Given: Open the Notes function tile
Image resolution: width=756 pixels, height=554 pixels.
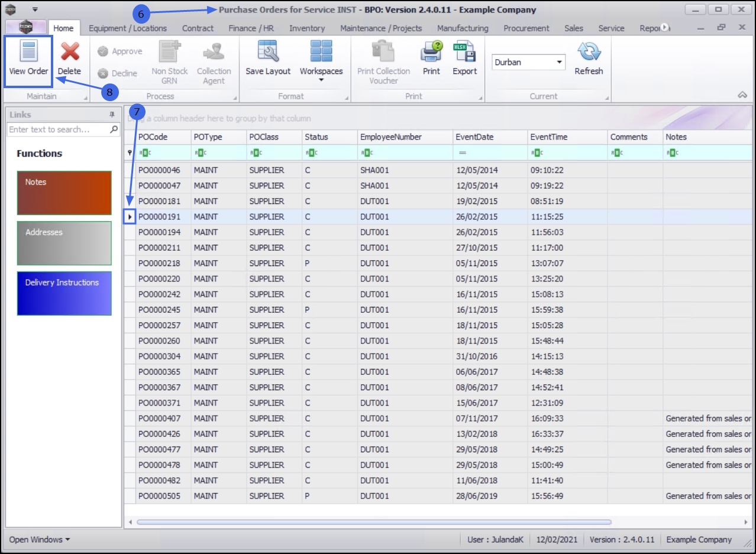Looking at the screenshot, I should pyautogui.click(x=64, y=193).
